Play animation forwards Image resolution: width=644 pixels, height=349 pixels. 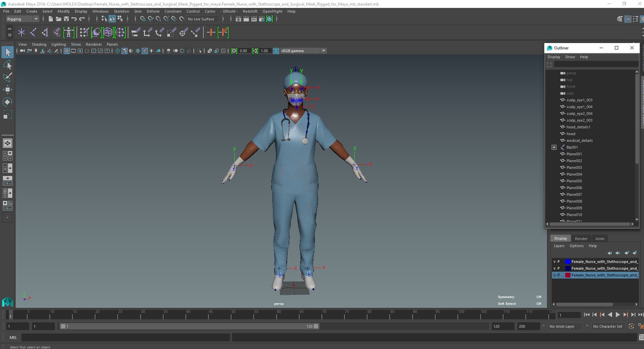618,315
